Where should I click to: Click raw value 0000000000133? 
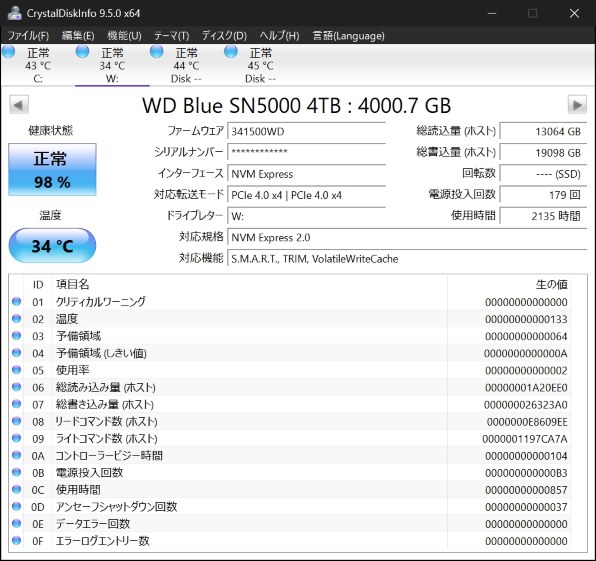click(526, 319)
